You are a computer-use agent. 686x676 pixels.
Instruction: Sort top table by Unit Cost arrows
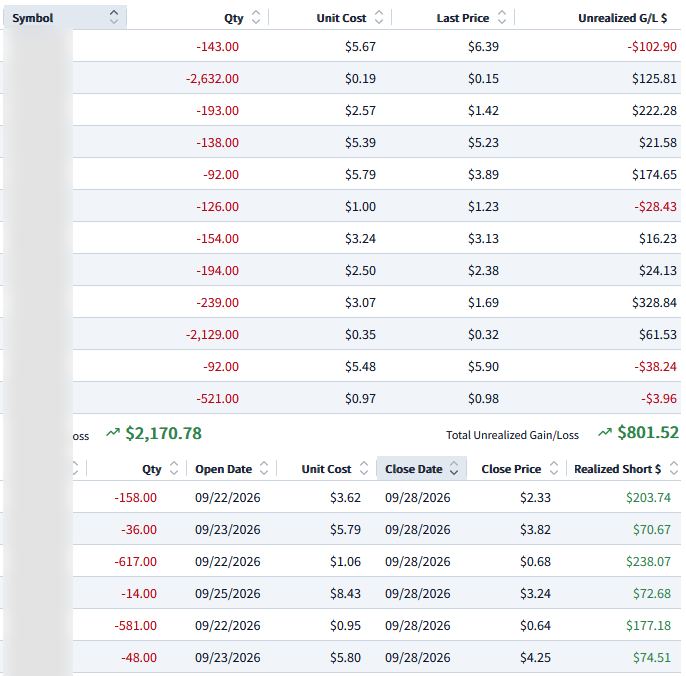coord(379,18)
